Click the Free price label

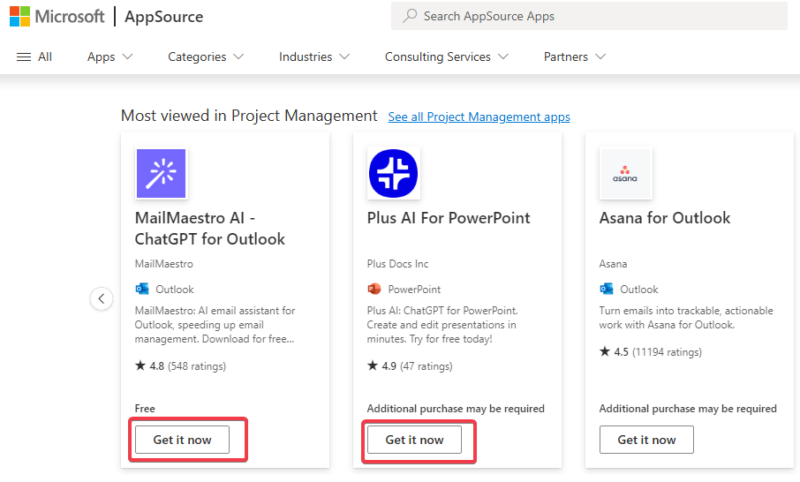click(x=145, y=409)
